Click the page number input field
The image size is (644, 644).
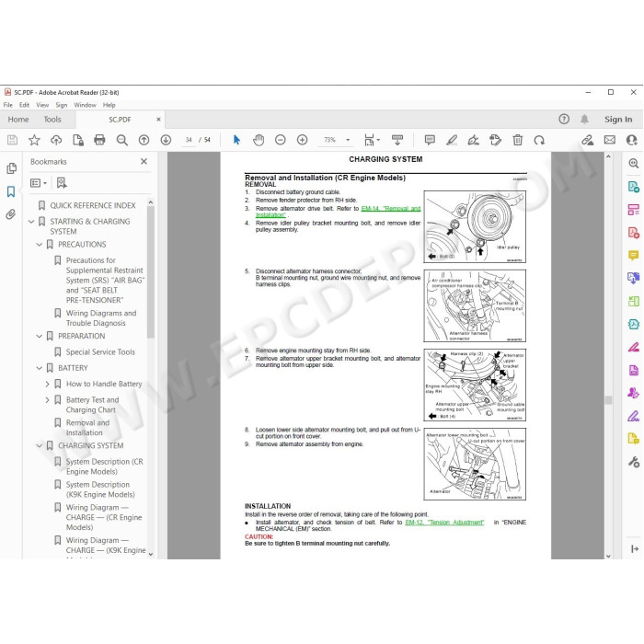(x=189, y=140)
